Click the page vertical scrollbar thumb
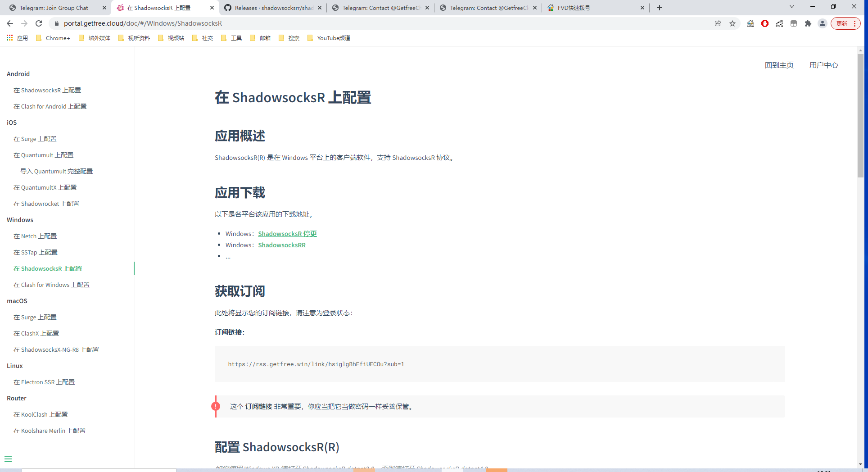 click(x=860, y=116)
